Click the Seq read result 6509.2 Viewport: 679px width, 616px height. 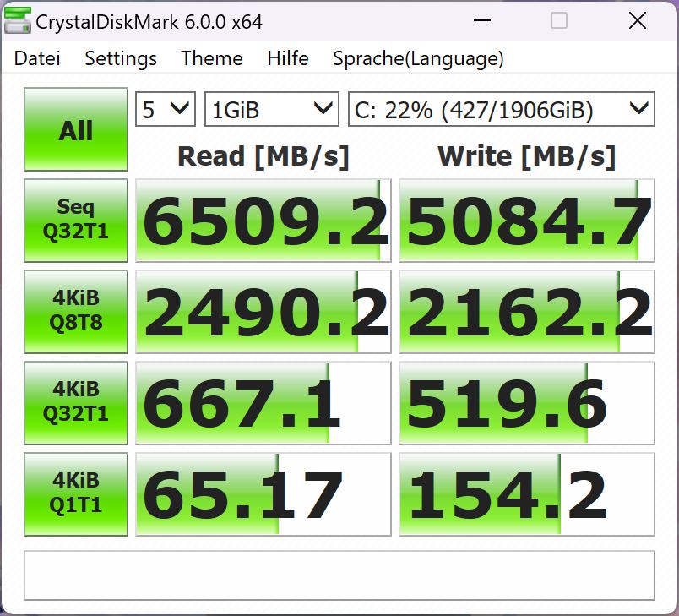pyautogui.click(x=263, y=220)
